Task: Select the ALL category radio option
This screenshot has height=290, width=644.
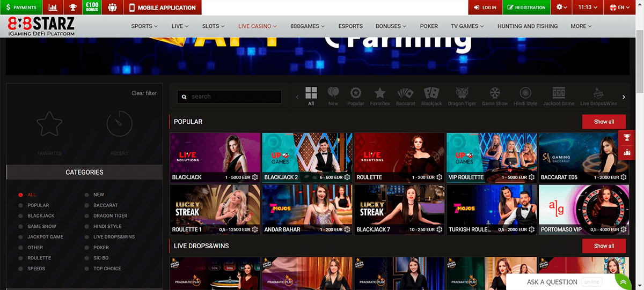Action: (x=26, y=195)
